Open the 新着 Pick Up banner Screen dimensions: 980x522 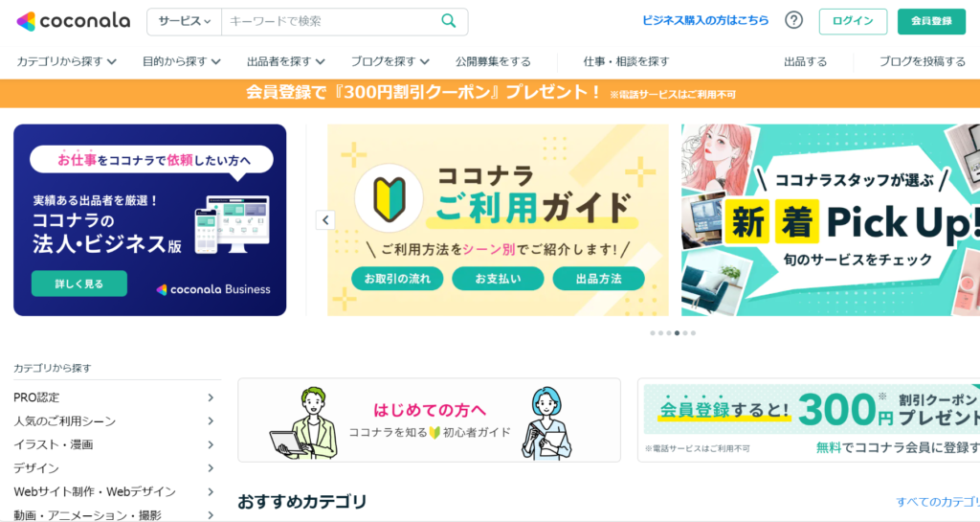pos(831,220)
